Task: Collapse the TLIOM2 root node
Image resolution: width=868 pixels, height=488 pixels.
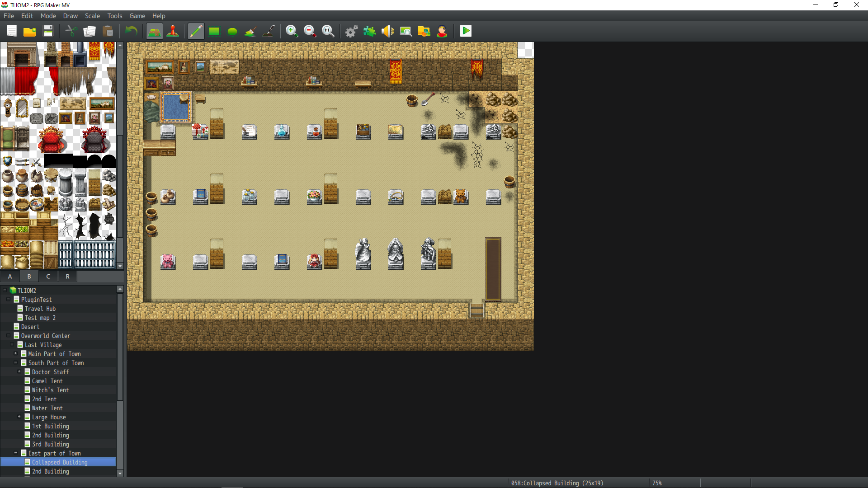Action: coord(5,290)
